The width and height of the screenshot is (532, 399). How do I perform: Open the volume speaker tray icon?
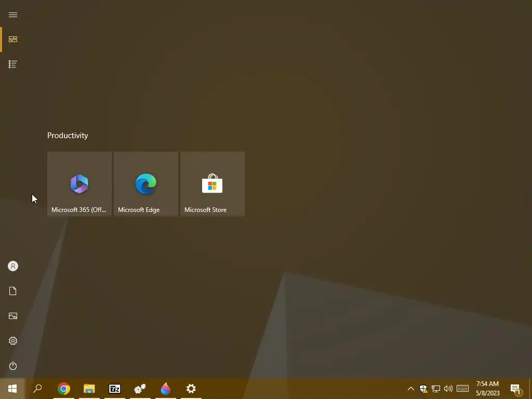click(x=448, y=389)
